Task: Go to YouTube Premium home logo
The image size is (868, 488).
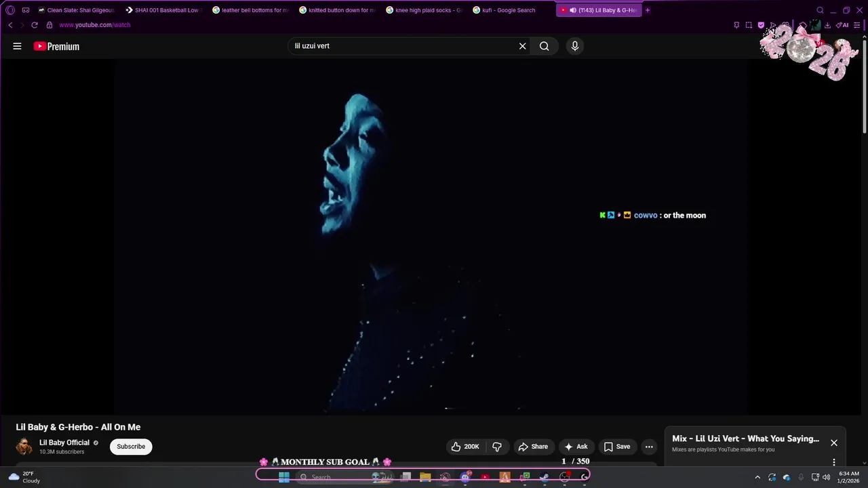Action: [x=56, y=46]
